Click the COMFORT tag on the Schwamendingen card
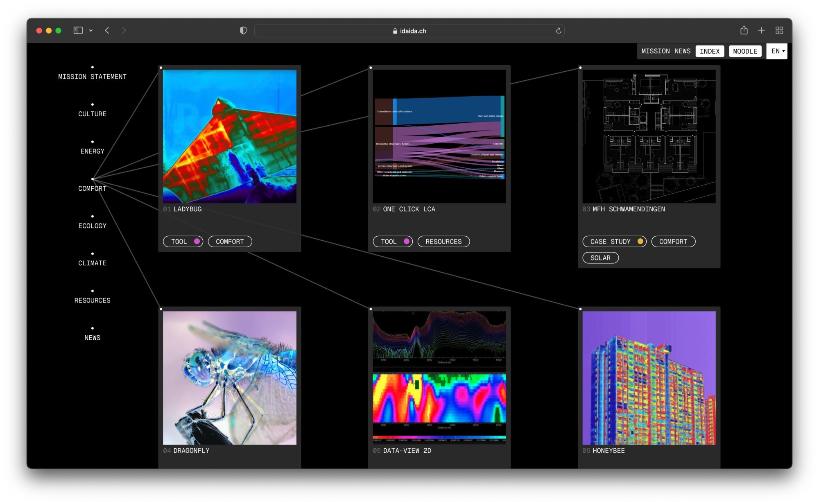 point(673,242)
